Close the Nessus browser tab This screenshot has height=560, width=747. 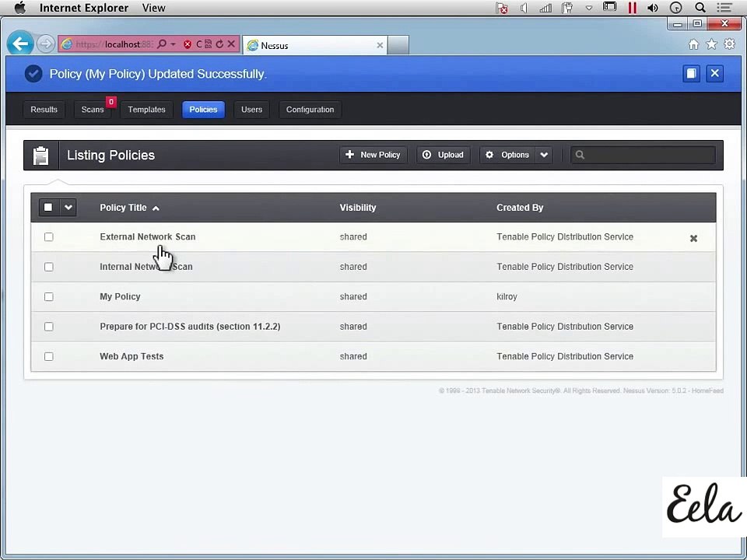click(380, 45)
